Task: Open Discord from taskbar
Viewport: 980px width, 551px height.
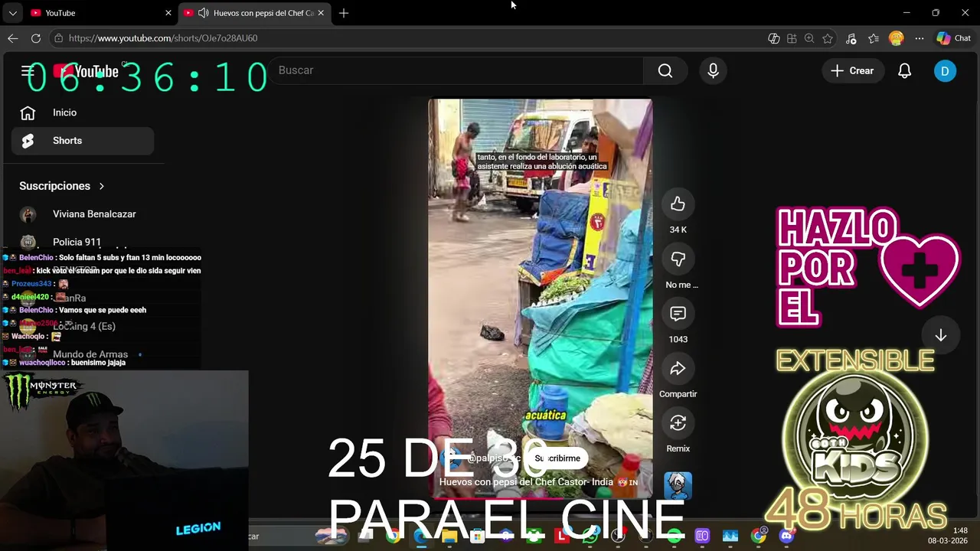Action: pyautogui.click(x=786, y=536)
